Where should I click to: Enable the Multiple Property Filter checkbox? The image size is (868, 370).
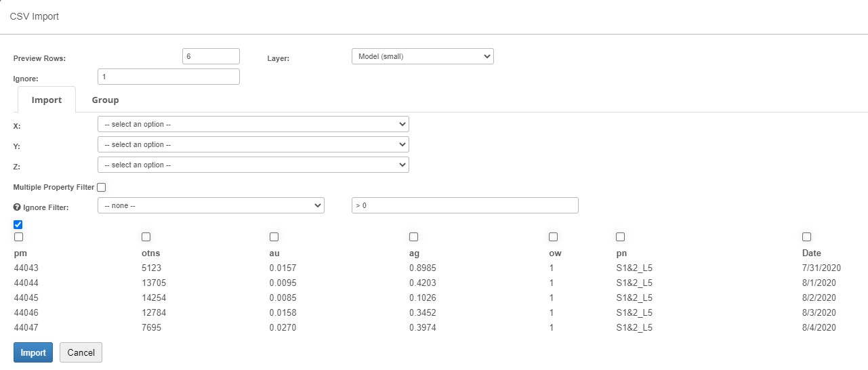101,187
